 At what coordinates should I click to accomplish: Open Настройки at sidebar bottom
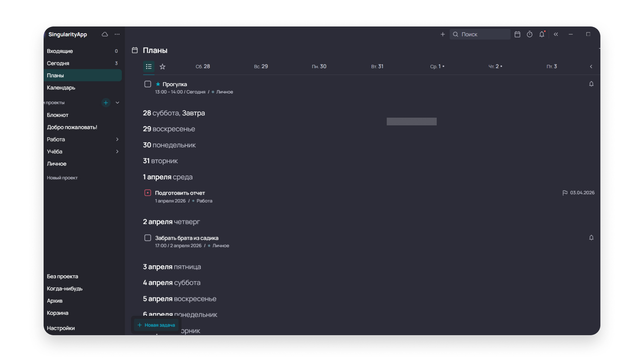pyautogui.click(x=61, y=328)
